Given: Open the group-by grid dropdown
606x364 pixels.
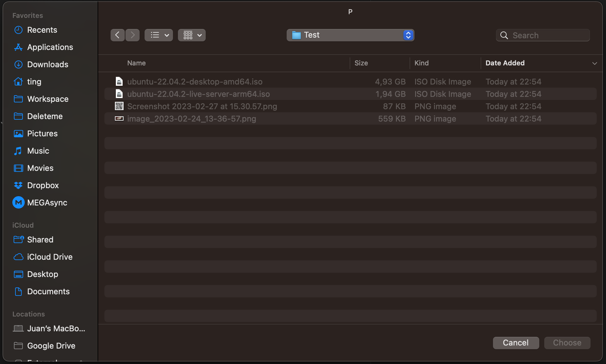Looking at the screenshot, I should 192,35.
